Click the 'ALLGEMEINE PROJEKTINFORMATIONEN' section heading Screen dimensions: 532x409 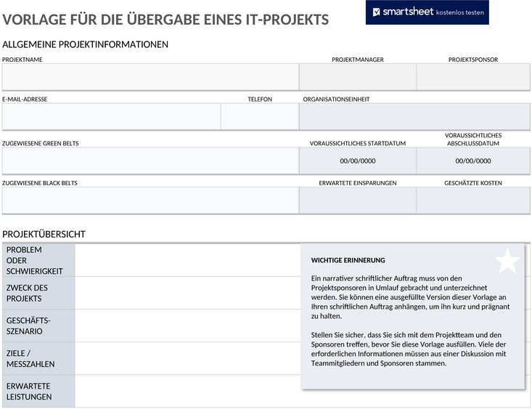[85, 44]
